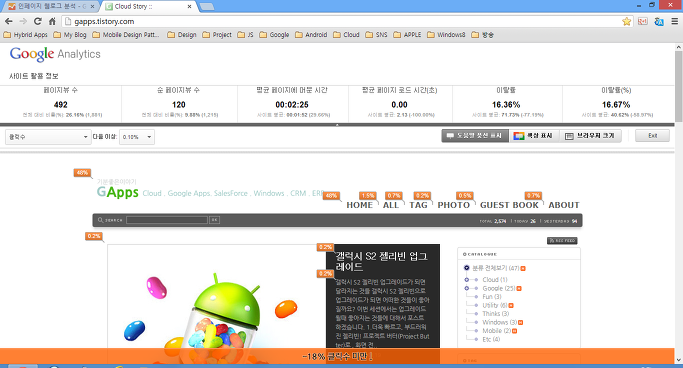Viewport: 683px width, 368px height.
Task: Toggle the browser size button
Action: (590, 136)
